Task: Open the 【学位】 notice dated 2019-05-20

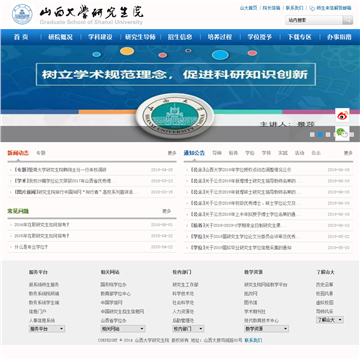Action: 241,248
